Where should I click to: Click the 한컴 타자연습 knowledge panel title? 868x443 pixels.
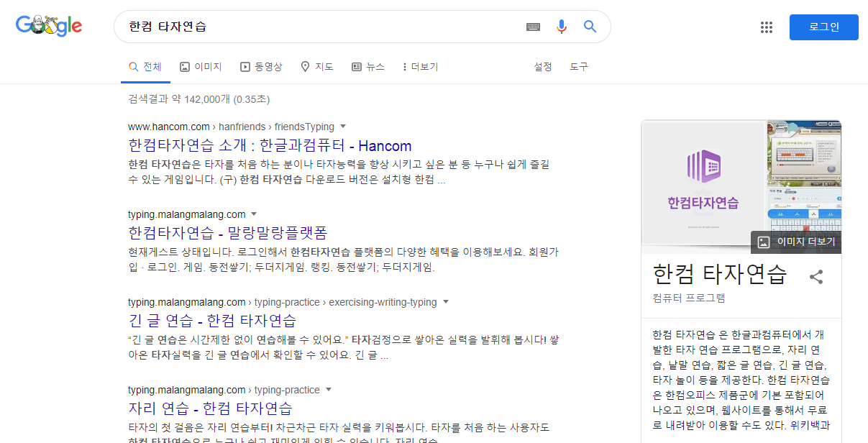tap(720, 274)
